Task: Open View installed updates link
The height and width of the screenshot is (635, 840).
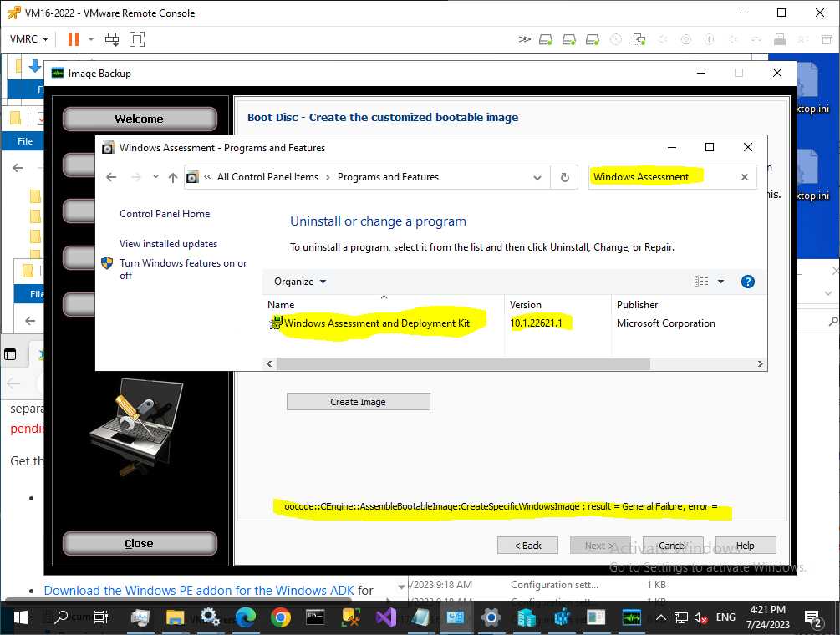Action: (x=168, y=244)
